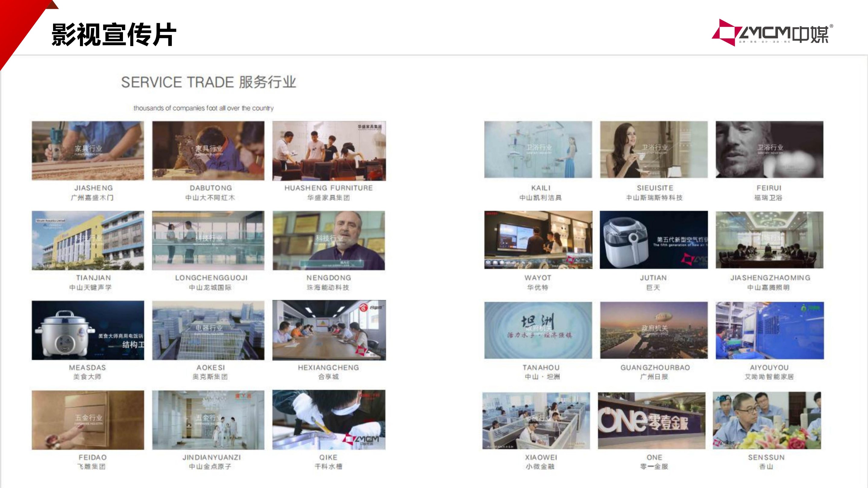The height and width of the screenshot is (488, 868).
Task: Click the JUTIAN air fryer thumbnail
Action: [653, 239]
